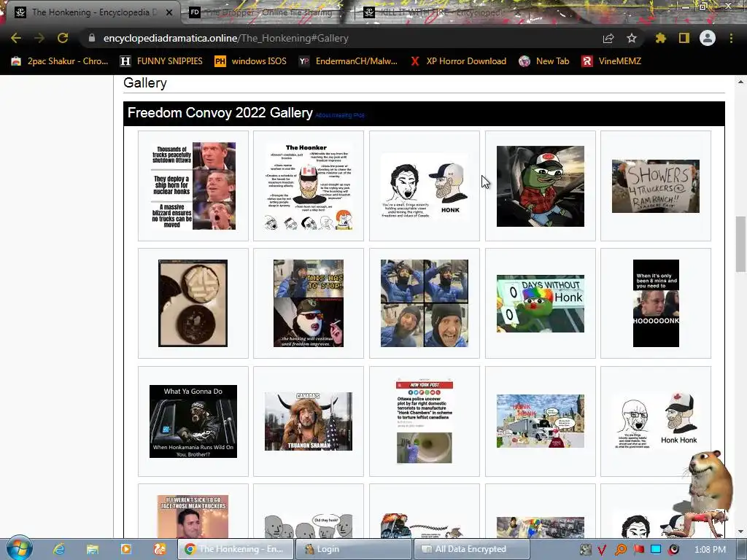The image size is (747, 560).
Task: Open the HONK wojak comparison thumbnail
Action: pyautogui.click(x=424, y=186)
